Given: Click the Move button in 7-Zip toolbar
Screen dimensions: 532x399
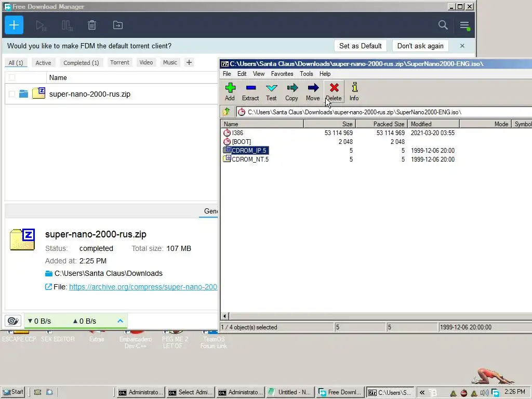Looking at the screenshot, I should pos(313,91).
